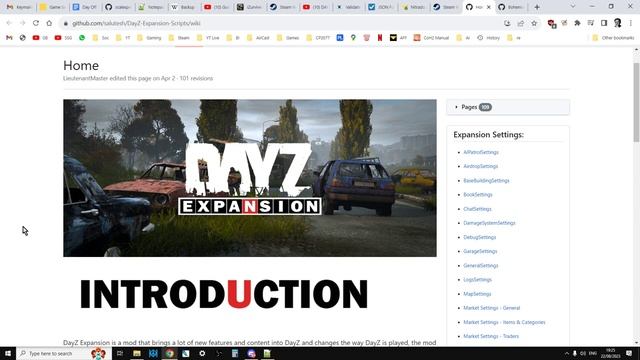Open the BaseBuildingSettings wiki link
640x360 pixels.
(x=486, y=180)
